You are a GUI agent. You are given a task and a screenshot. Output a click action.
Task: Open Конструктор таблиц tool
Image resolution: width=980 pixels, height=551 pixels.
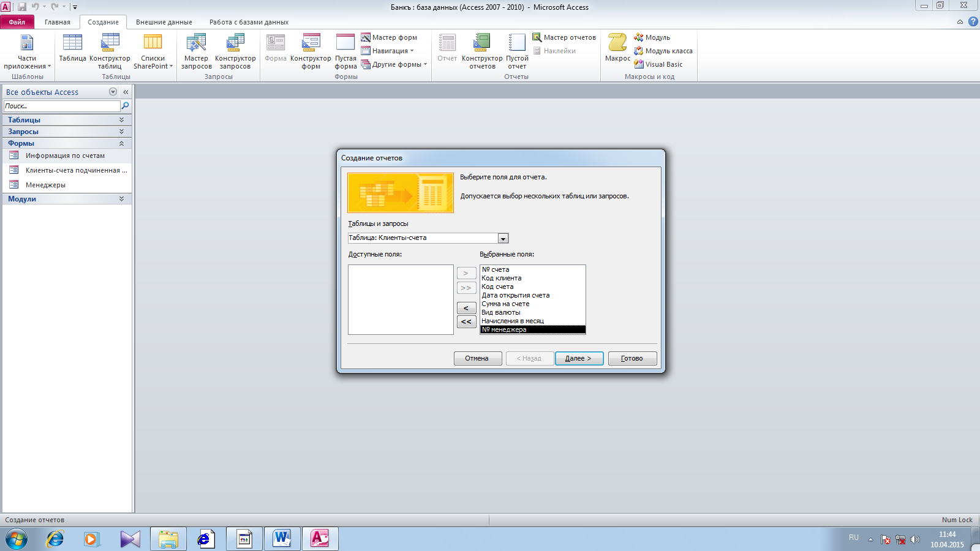(x=110, y=51)
